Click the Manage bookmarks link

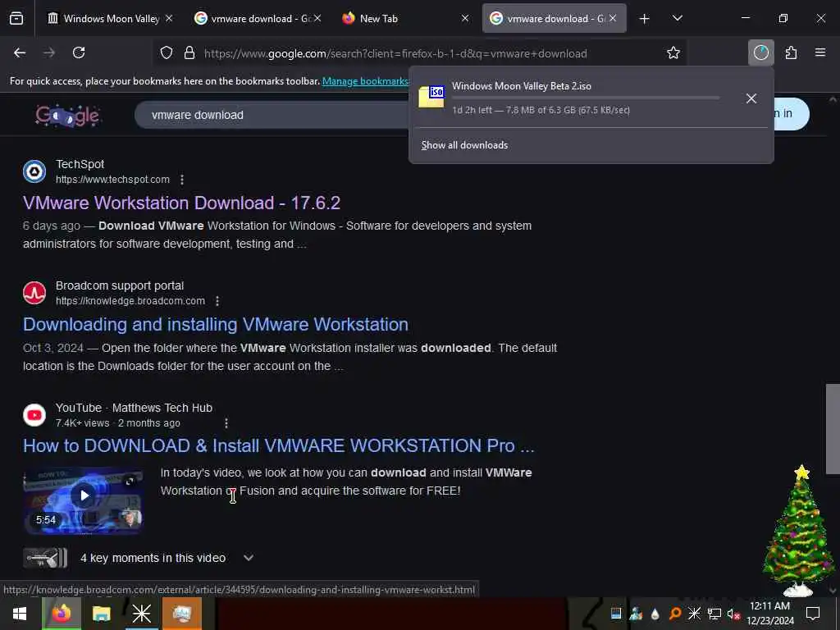tap(365, 81)
